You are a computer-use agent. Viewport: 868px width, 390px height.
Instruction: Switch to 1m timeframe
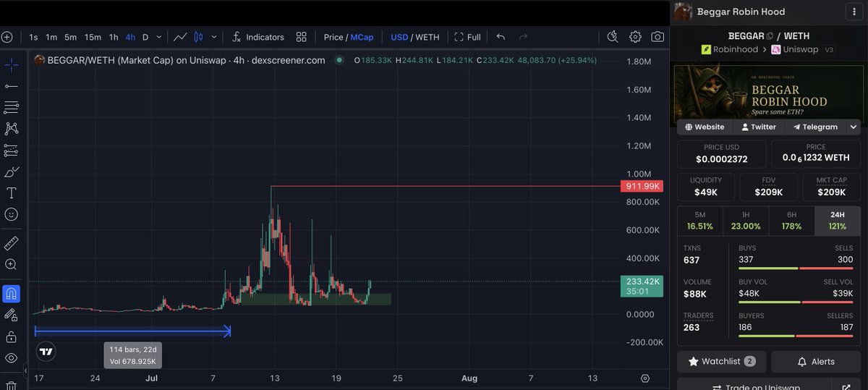51,37
